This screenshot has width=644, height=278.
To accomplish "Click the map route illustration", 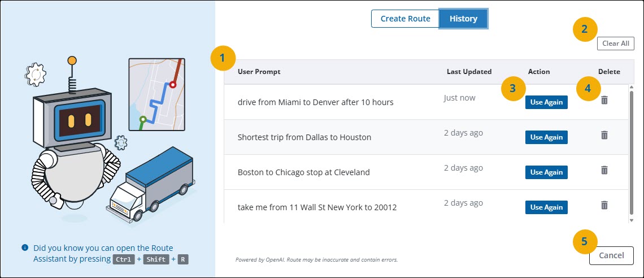I will pyautogui.click(x=156, y=94).
